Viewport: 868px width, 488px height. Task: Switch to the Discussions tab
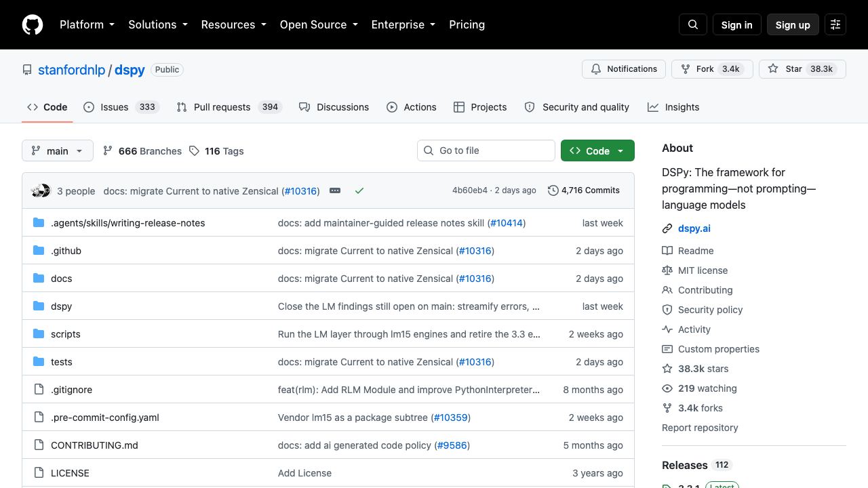coord(334,107)
